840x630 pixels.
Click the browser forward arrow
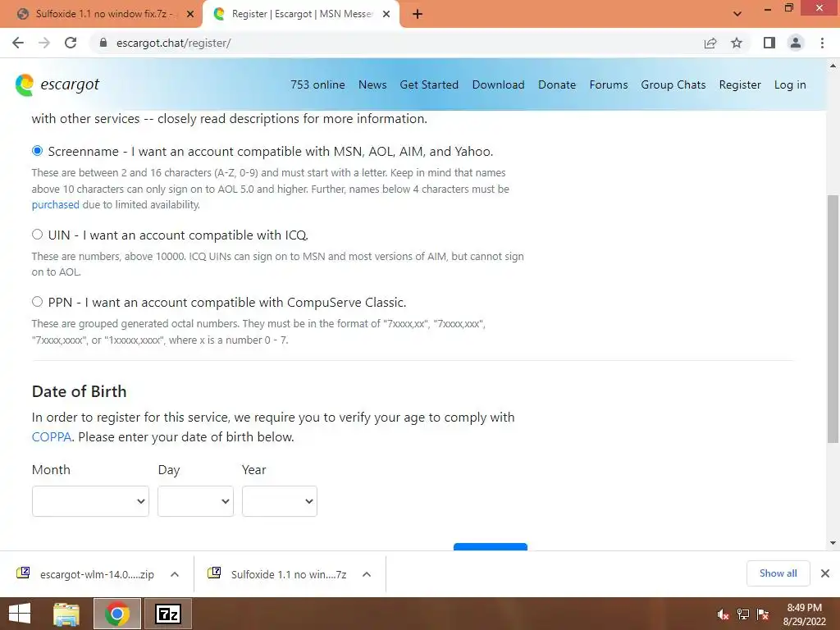pos(44,43)
